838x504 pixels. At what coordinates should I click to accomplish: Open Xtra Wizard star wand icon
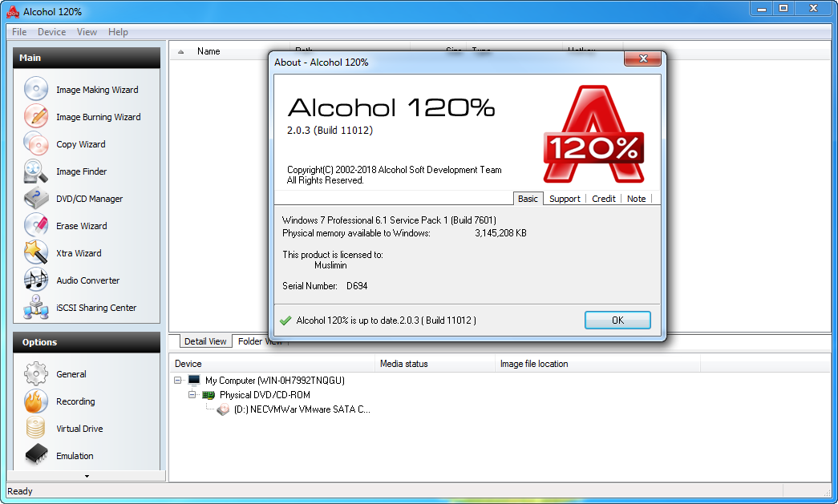click(x=36, y=252)
